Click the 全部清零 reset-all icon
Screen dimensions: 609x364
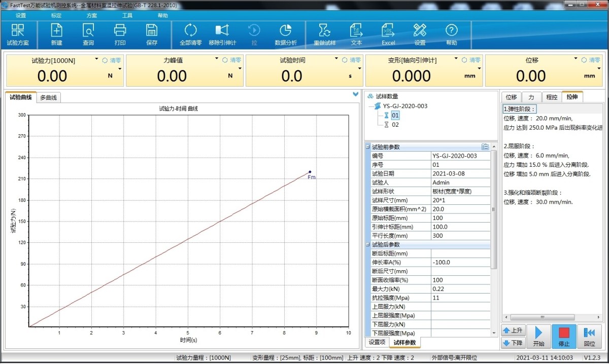(x=191, y=34)
